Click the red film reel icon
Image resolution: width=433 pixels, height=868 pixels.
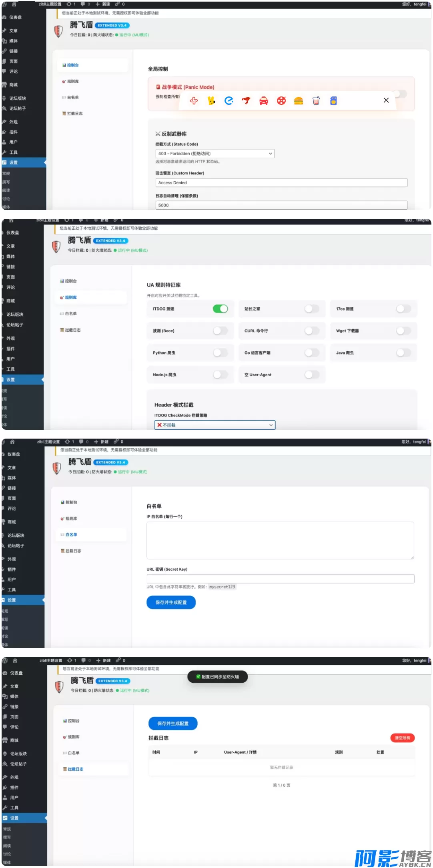(x=281, y=101)
